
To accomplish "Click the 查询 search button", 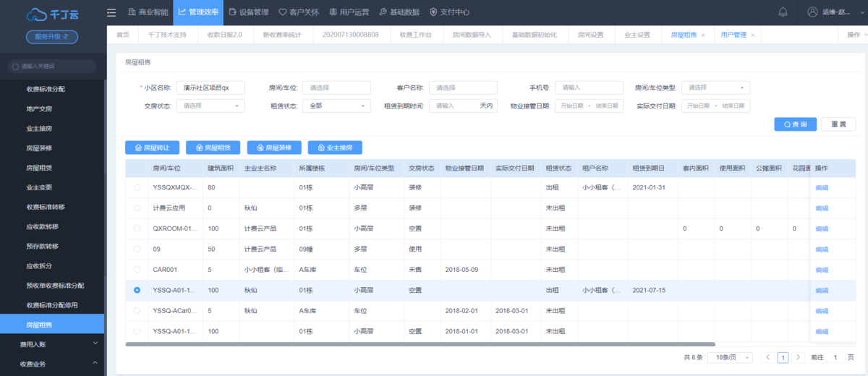I will (x=795, y=124).
